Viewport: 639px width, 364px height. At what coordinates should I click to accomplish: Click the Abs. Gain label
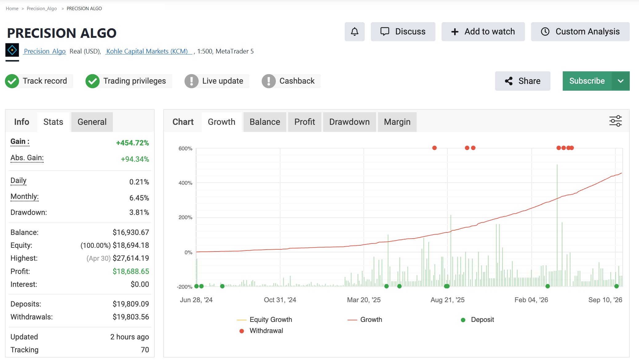pyautogui.click(x=27, y=158)
